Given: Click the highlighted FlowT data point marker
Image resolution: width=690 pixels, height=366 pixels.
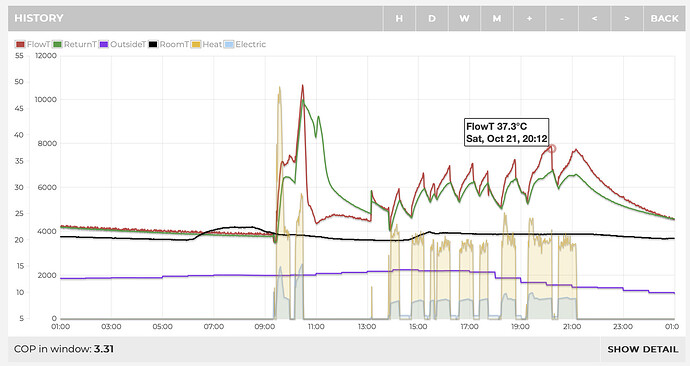Looking at the screenshot, I should pos(551,149).
